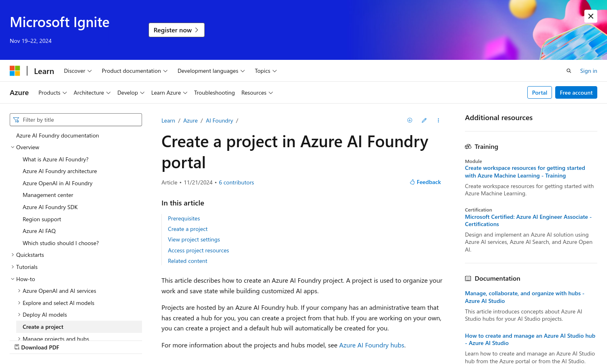The image size is (607, 364).
Task: Click the Free account button
Action: click(576, 93)
